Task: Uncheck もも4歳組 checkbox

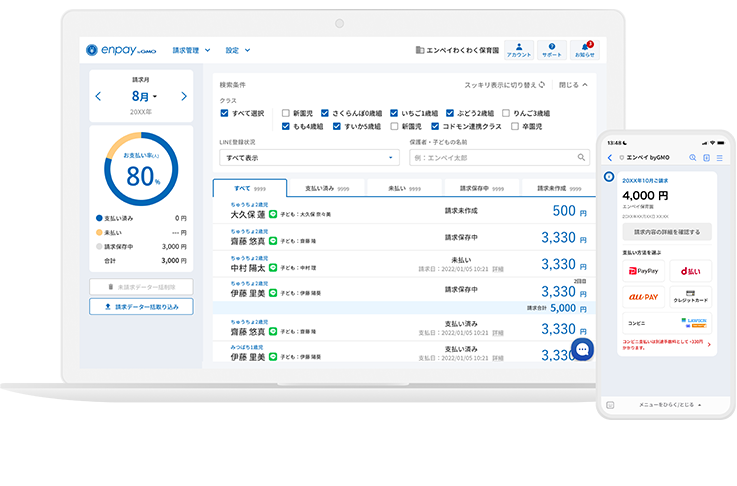Action: click(x=285, y=126)
